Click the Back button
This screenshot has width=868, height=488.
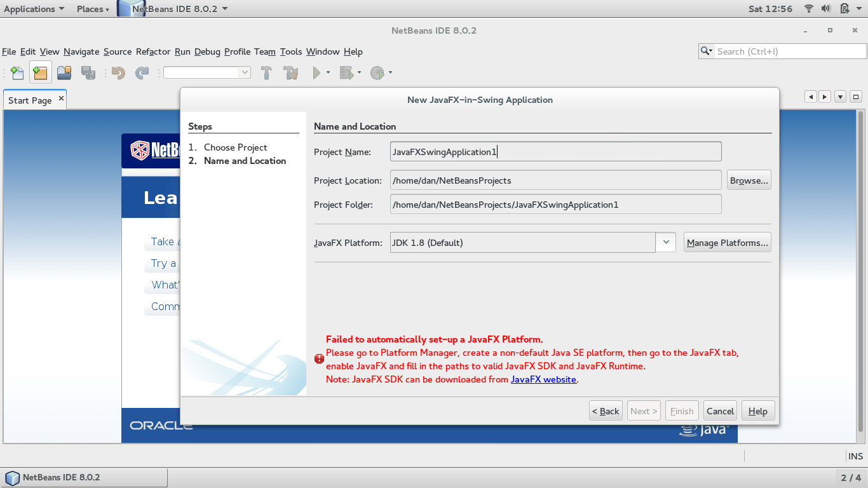[606, 410]
